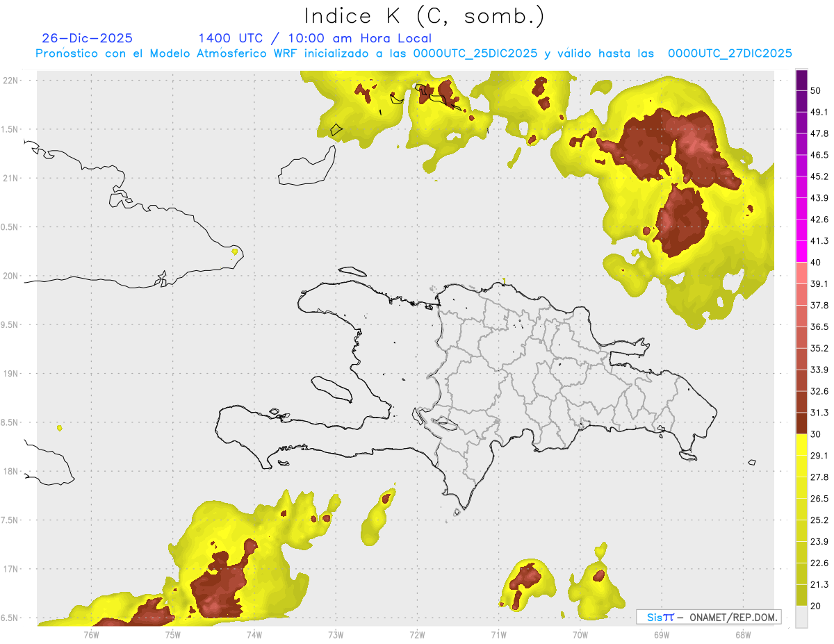The height and width of the screenshot is (644, 834).
Task: Click the colorbar value "46.5"
Action: pos(819,155)
